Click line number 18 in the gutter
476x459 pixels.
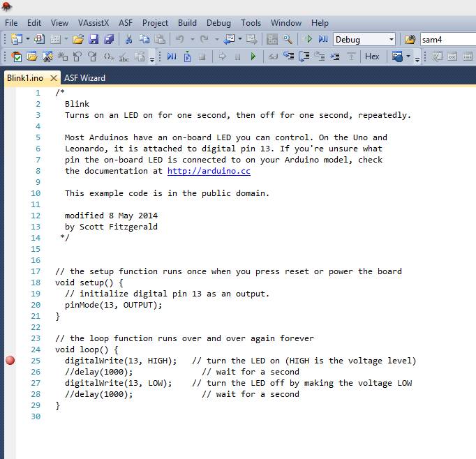coord(36,283)
